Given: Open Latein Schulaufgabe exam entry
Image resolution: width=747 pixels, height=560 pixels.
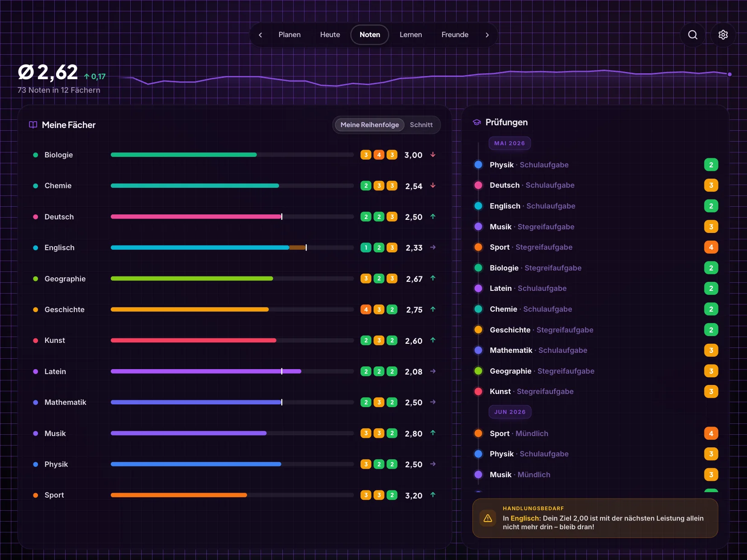Looking at the screenshot, I should coord(596,288).
